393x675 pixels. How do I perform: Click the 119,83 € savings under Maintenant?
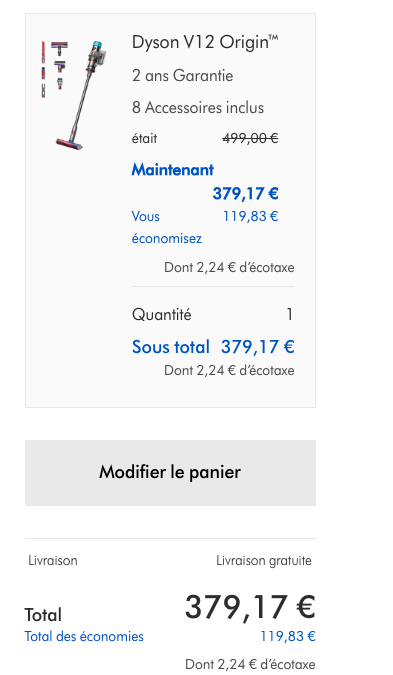point(251,216)
